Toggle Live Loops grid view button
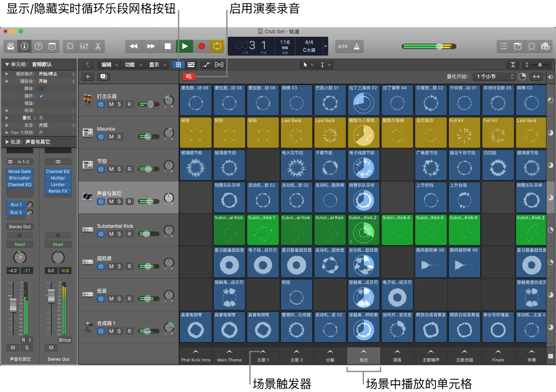556x392 pixels. point(179,64)
